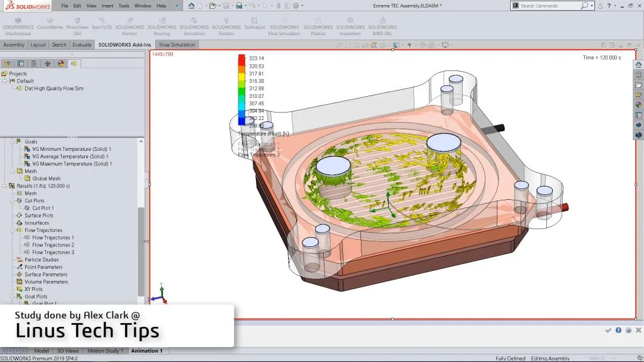Switch to the Flow Simulation tab
Screen dimensions: 644x362
177,45
